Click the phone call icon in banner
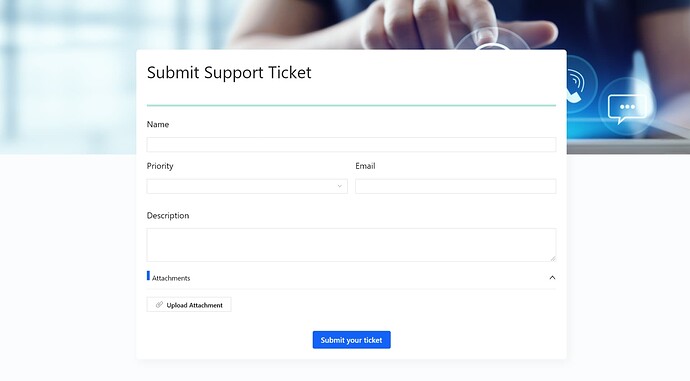The width and height of the screenshot is (690, 381). 575,86
